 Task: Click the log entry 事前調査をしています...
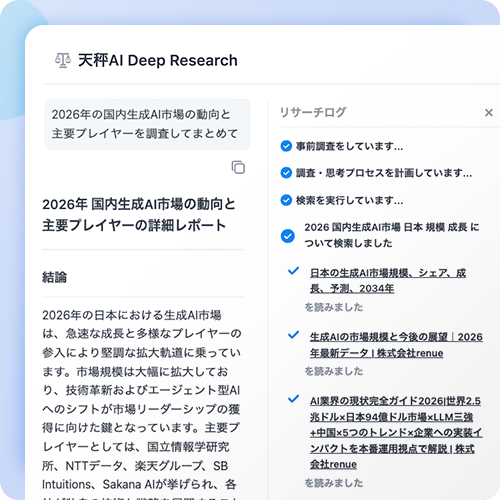(x=349, y=146)
